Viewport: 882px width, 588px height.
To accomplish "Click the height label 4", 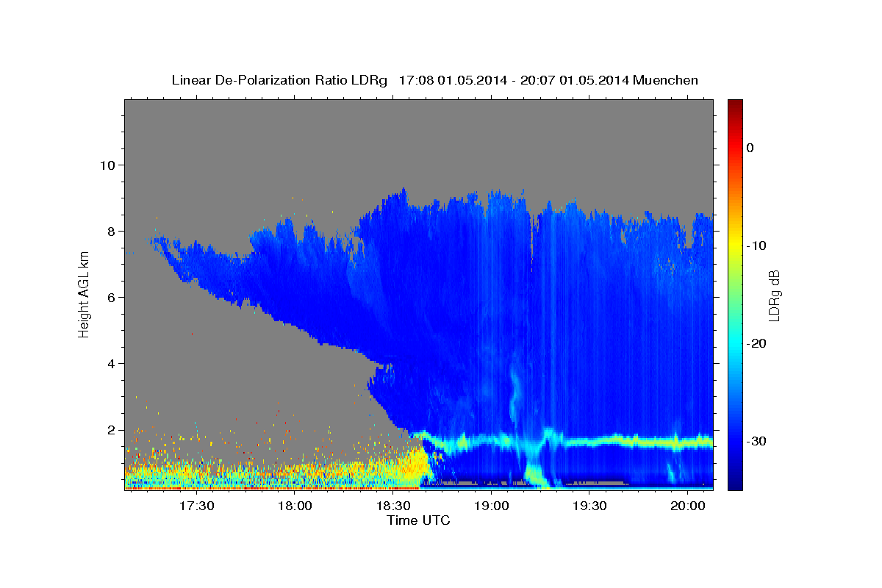I will (110, 363).
